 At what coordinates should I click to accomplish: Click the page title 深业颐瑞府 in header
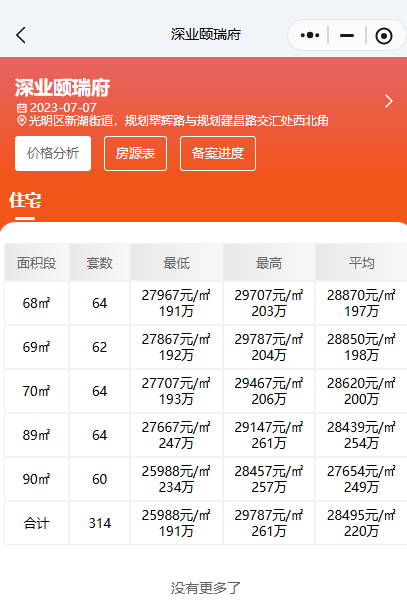point(205,35)
